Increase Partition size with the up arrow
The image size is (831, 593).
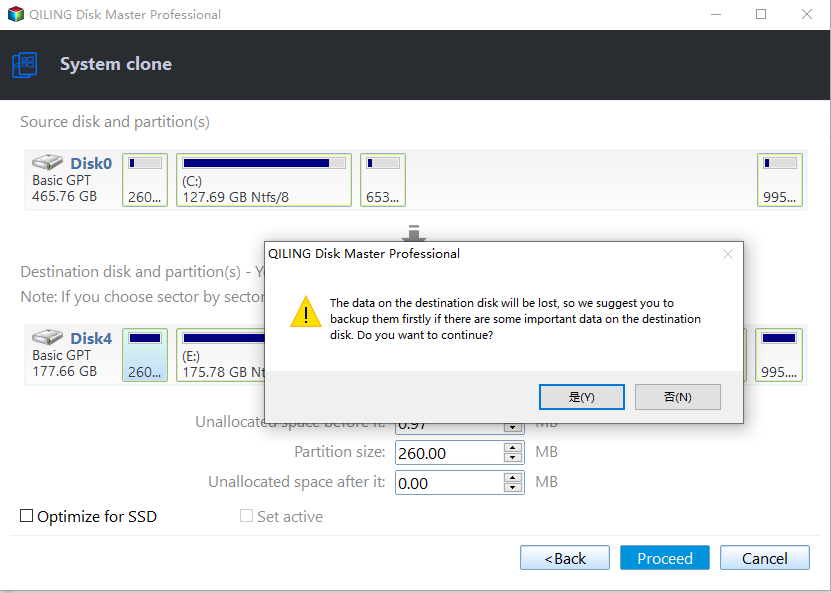[x=512, y=447]
